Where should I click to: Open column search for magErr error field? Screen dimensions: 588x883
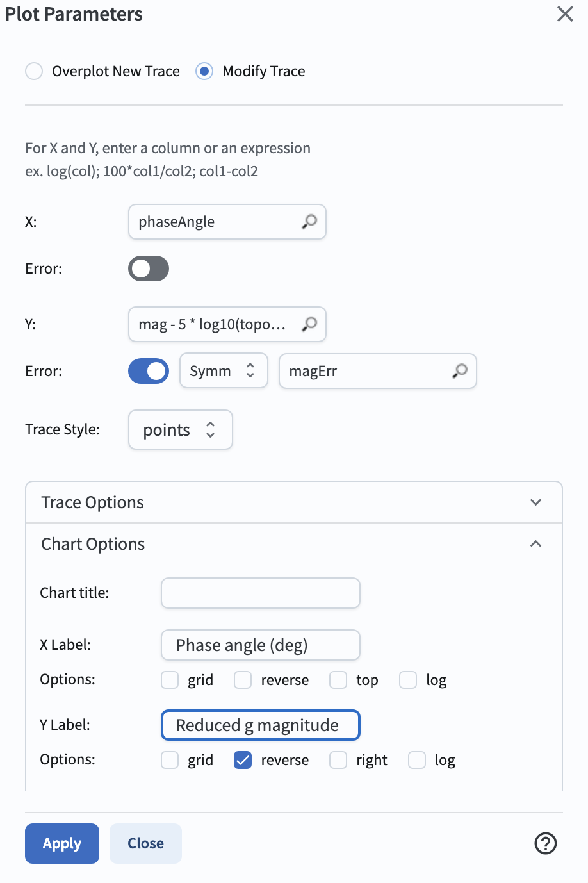460,371
